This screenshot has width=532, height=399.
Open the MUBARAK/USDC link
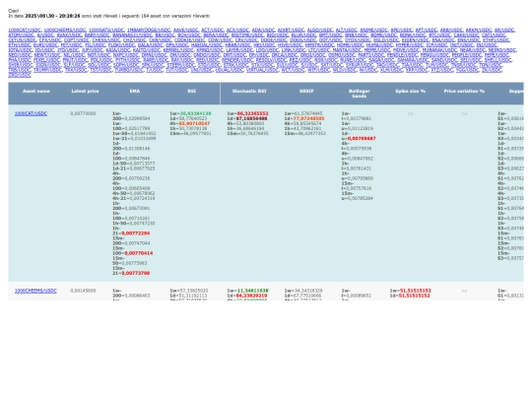[440, 50]
